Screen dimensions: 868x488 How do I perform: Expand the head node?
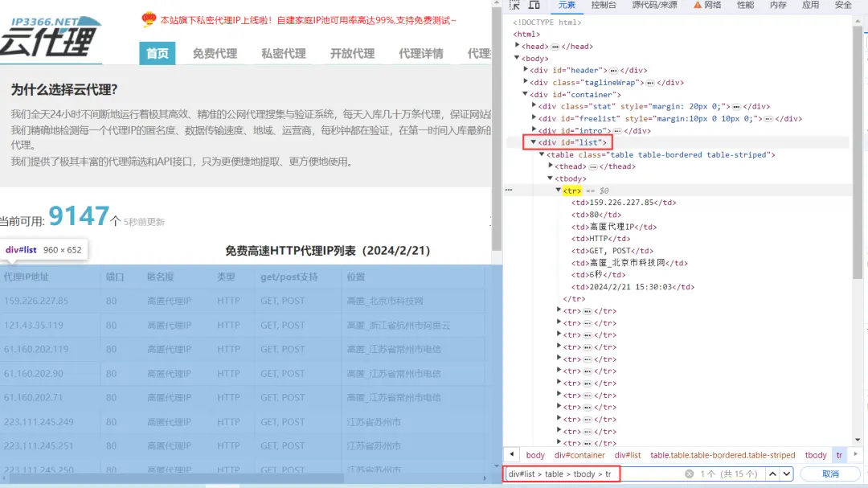[517, 46]
